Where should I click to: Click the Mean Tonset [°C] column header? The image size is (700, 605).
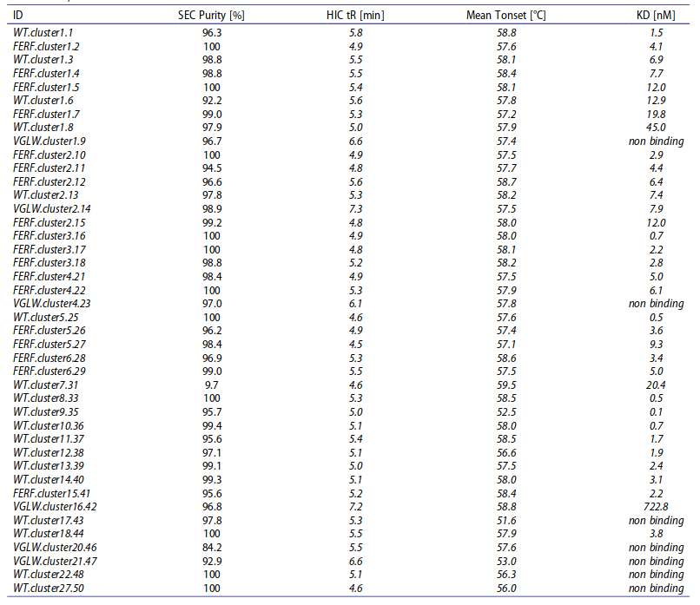click(x=506, y=16)
